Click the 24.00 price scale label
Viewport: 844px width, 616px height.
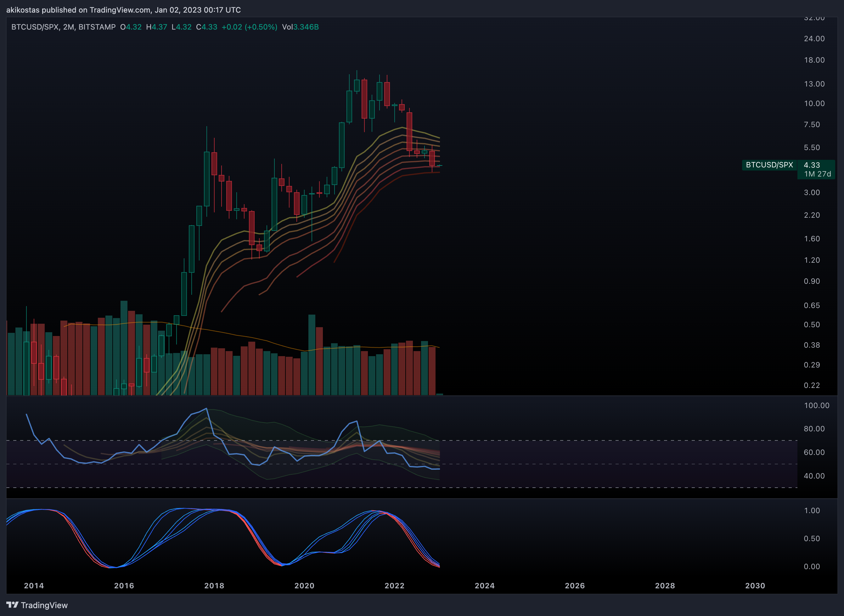814,39
